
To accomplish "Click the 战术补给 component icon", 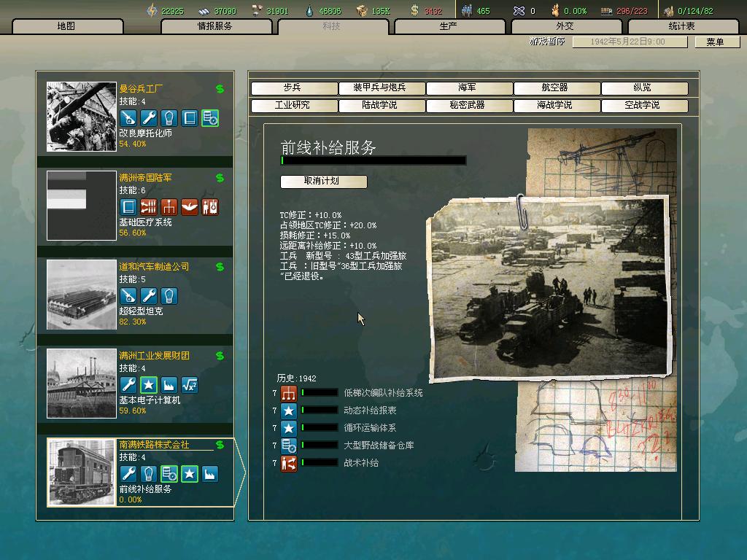I will [289, 463].
